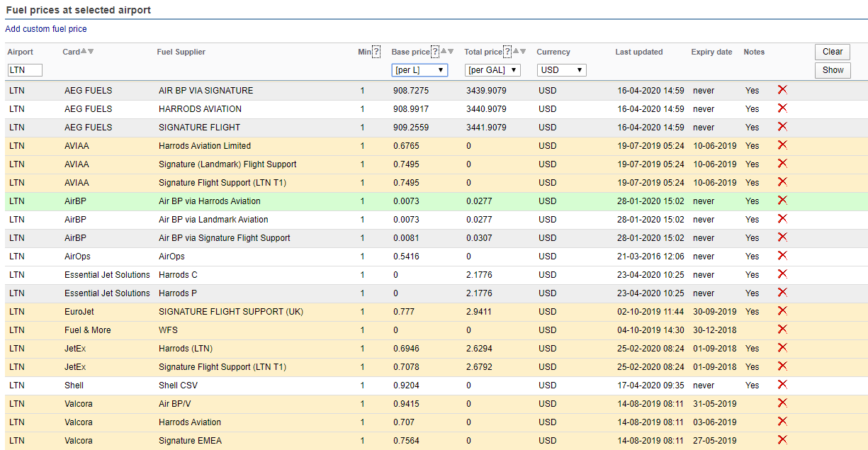Open the Base price help icon
Image resolution: width=868 pixels, height=450 pixels.
point(435,52)
